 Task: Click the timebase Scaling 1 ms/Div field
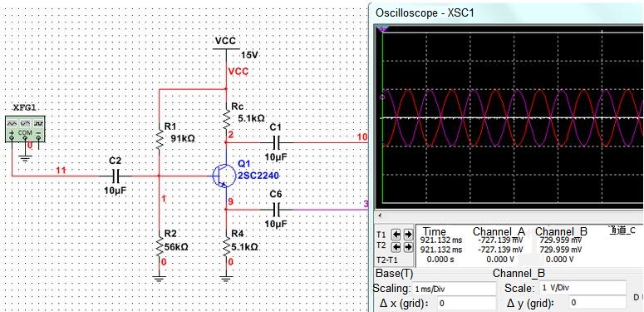coord(455,289)
